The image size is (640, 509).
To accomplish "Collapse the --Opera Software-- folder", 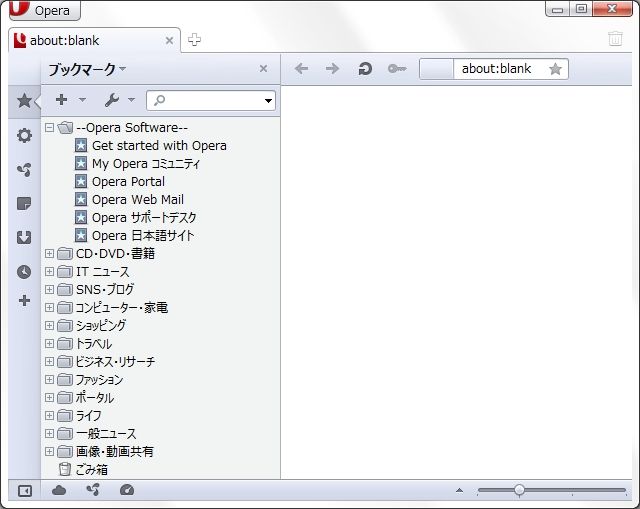I will [49, 128].
